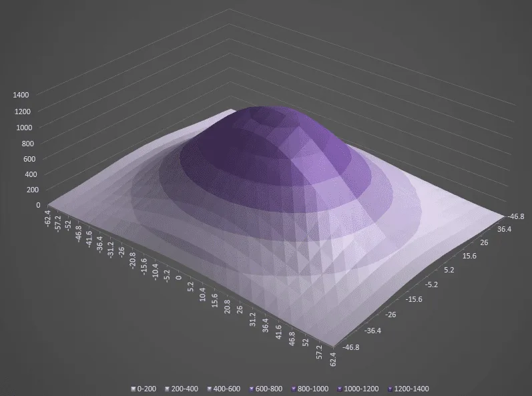The height and width of the screenshot is (396, 532).
Task: Click the 20.8 horizontal axis label
Action: coord(227,307)
